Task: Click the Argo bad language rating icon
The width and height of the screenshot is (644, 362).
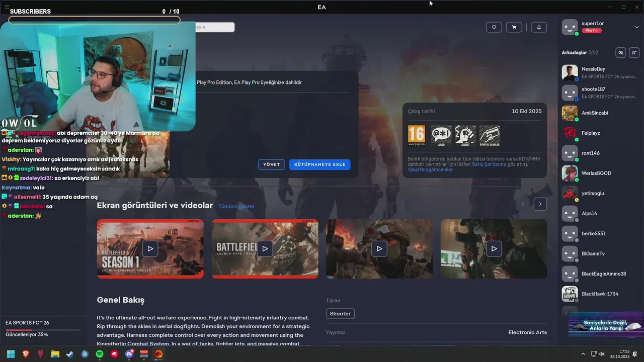Action: coord(441,136)
